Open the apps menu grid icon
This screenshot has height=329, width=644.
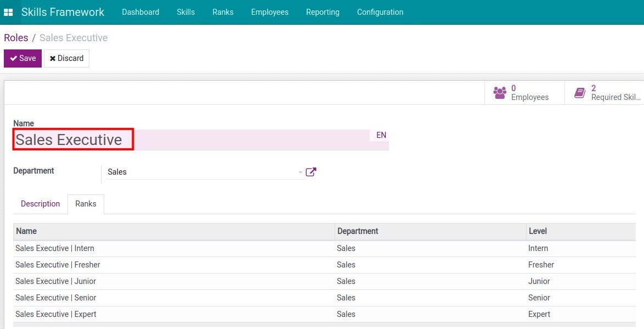8,12
